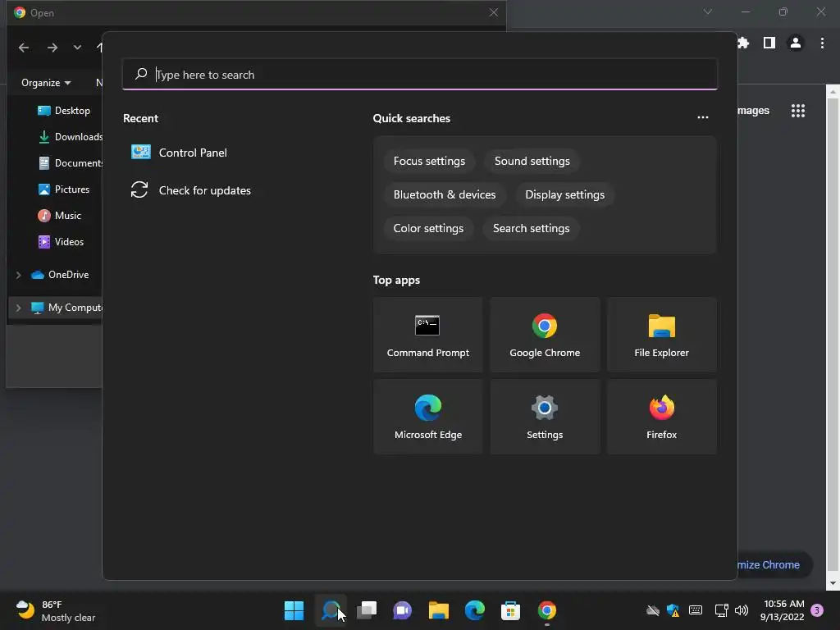Expand the My Computer tree node
This screenshot has height=630, width=840.
pos(18,308)
